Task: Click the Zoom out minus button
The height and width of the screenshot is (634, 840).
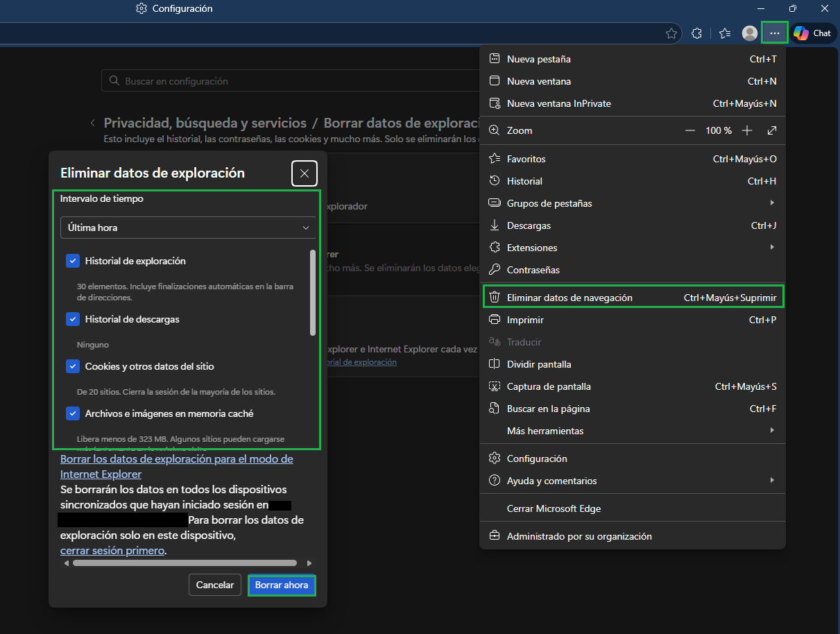Action: click(x=689, y=130)
